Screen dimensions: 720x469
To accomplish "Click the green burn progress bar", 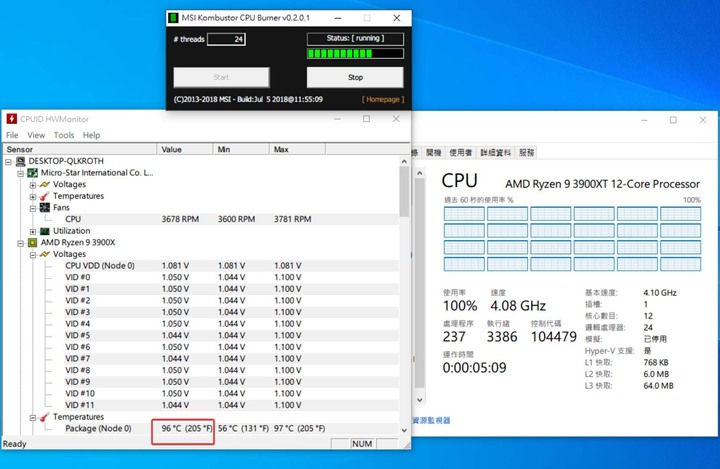I will (355, 54).
